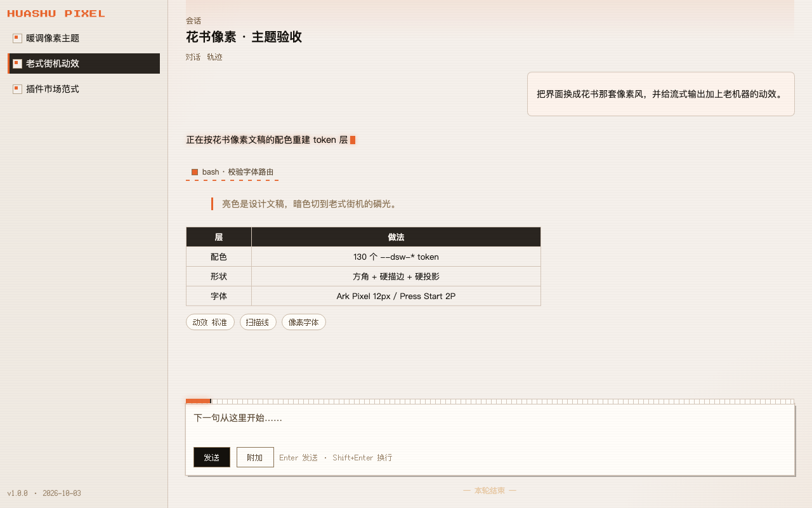Screen dimensions: 812x508
Task: Click the orange square icon before bash
Action: (195, 172)
